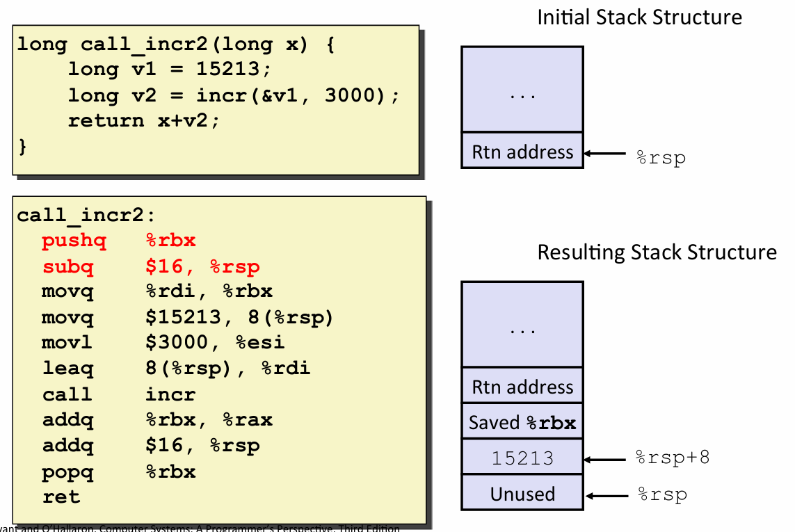Screen dimensions: 795x532
Task: Select the return x+v2; statement
Action: [144, 120]
